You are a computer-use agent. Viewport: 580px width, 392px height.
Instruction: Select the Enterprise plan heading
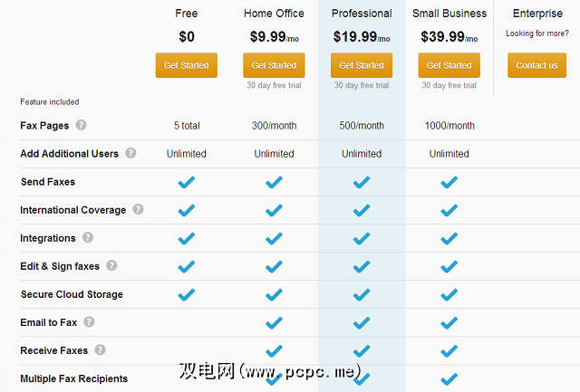click(x=537, y=14)
